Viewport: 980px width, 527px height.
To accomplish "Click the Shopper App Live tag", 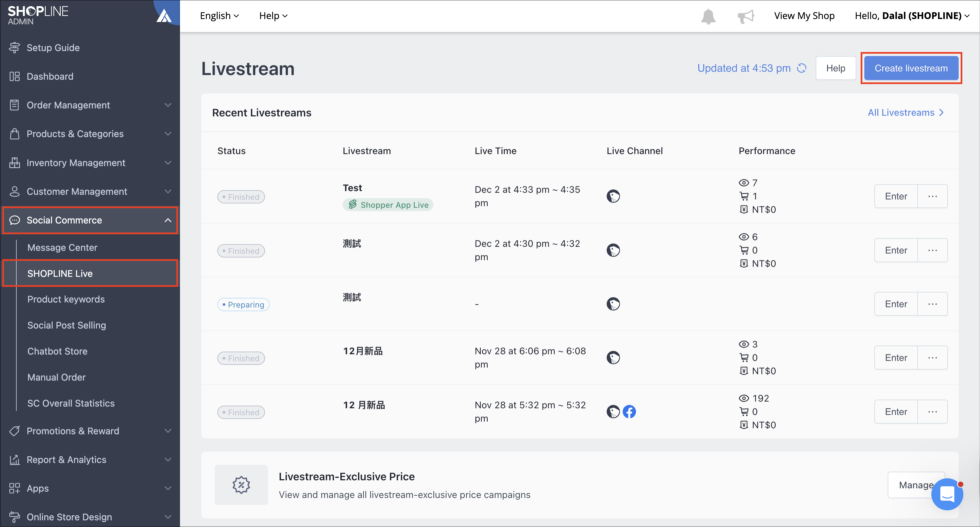I will (x=388, y=205).
